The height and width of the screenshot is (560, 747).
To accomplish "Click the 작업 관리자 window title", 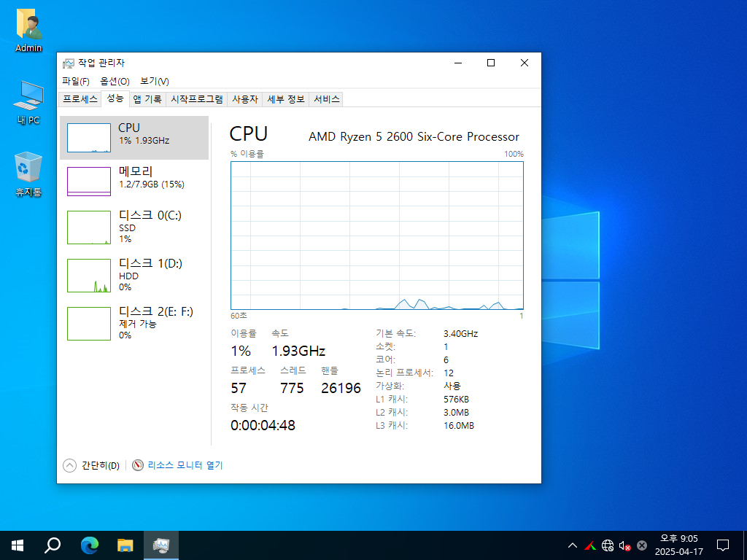I will click(101, 63).
